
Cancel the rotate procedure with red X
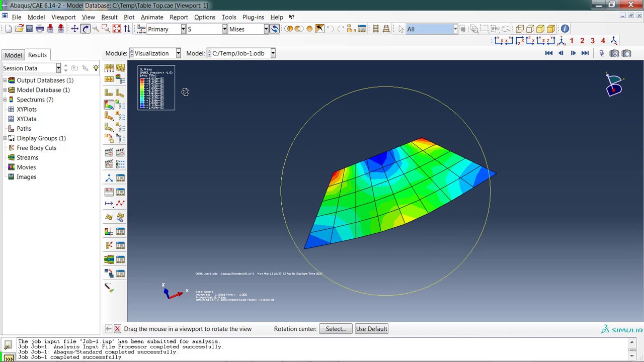117,329
